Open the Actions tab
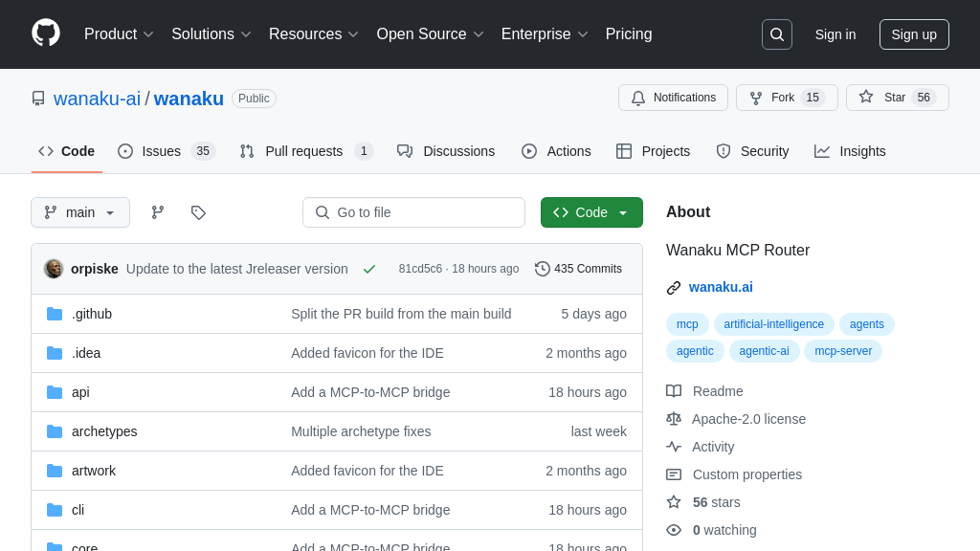This screenshot has height=551, width=980. coord(556,151)
